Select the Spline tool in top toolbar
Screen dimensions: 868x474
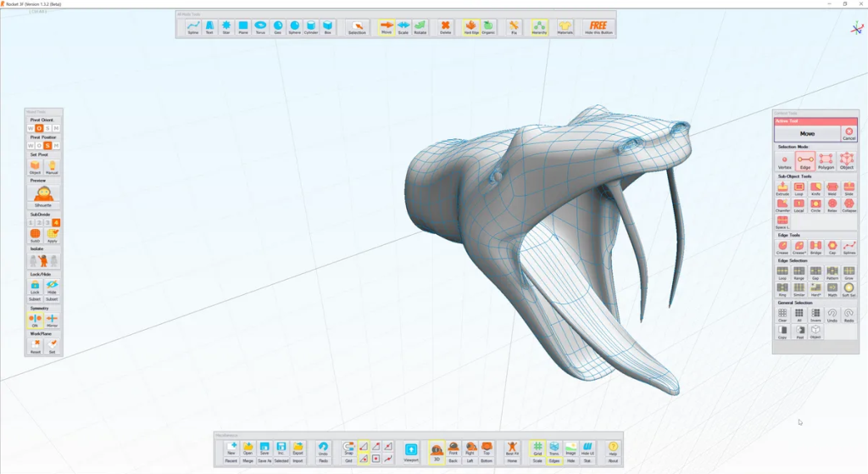click(x=192, y=27)
